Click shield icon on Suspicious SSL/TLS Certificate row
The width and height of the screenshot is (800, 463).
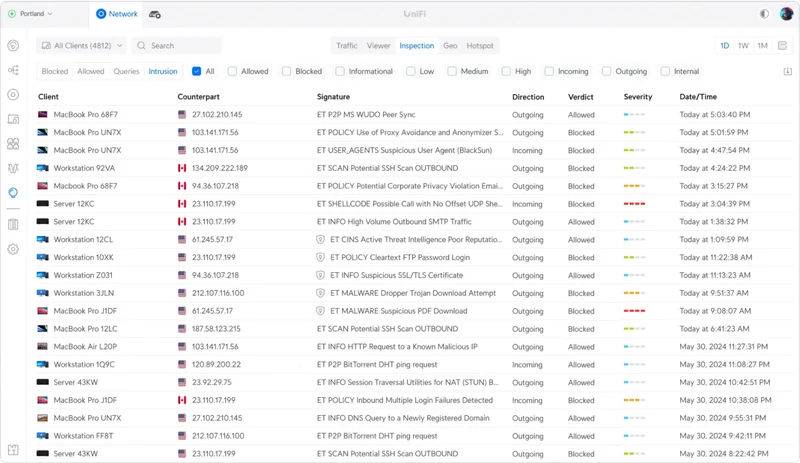[x=320, y=275]
